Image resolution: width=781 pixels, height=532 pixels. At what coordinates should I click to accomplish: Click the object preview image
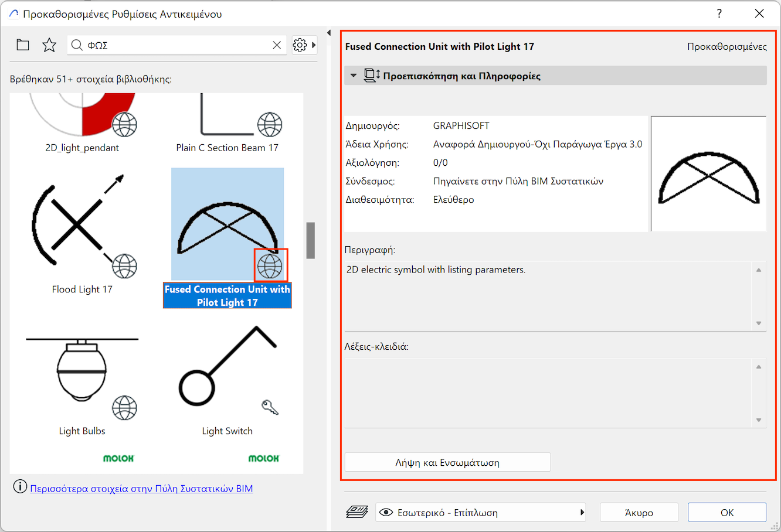coord(708,173)
